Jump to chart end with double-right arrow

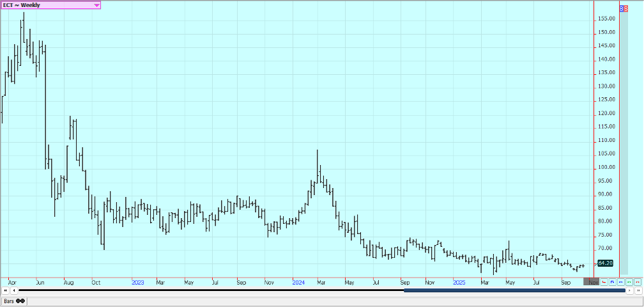coord(638,290)
